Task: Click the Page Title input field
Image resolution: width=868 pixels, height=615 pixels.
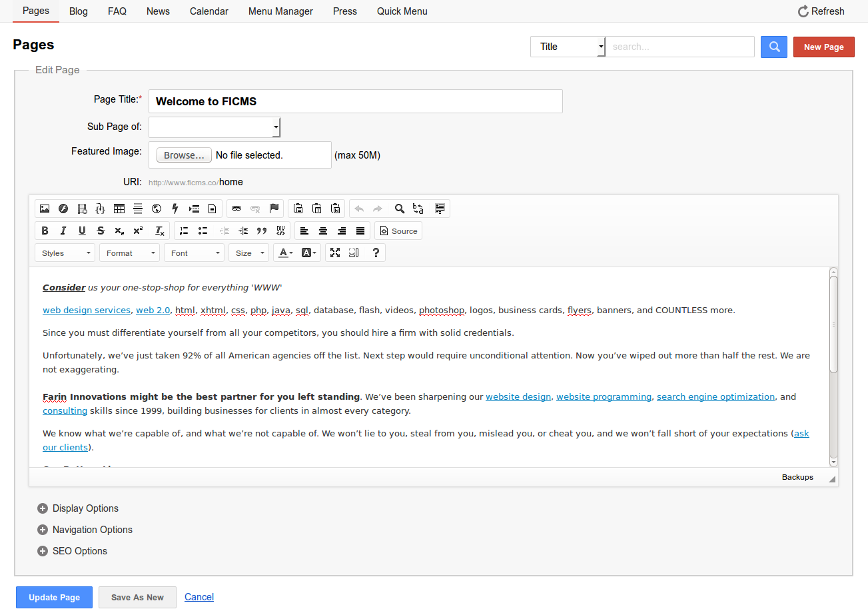Action: [355, 101]
